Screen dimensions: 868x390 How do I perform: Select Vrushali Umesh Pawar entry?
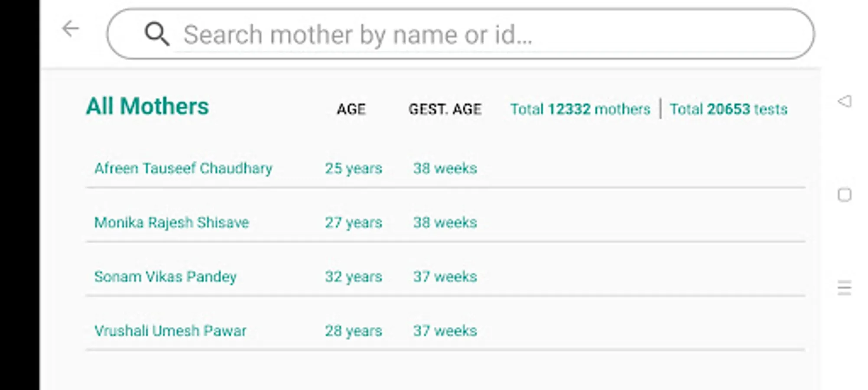(x=170, y=331)
